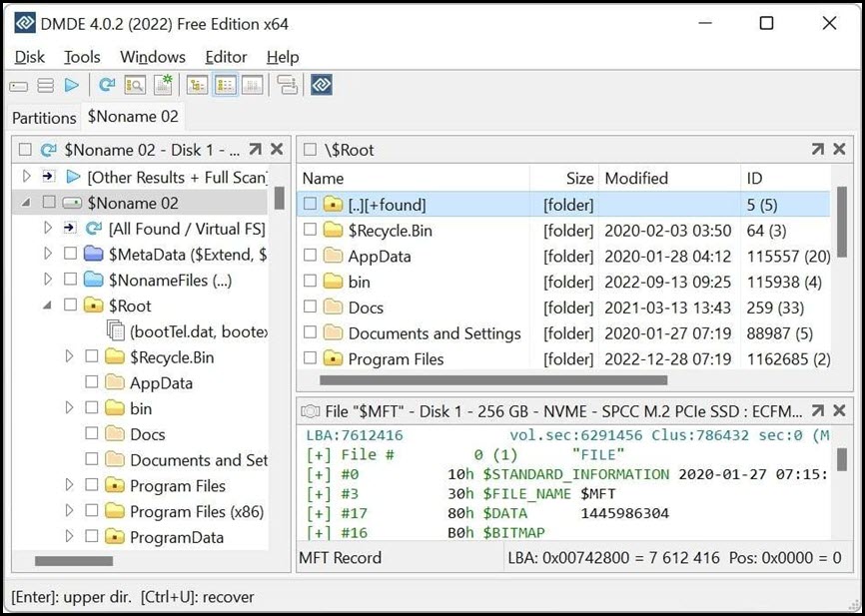Click the $MetaData blue folder icon
The image size is (865, 616).
click(94, 254)
